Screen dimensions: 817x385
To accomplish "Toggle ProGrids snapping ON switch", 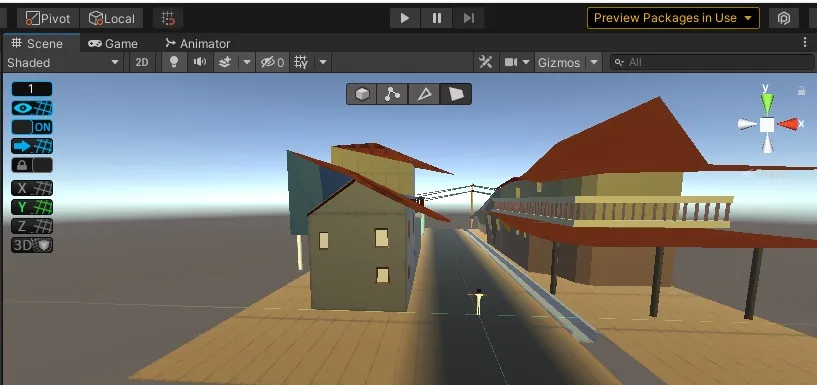I will pyautogui.click(x=32, y=127).
